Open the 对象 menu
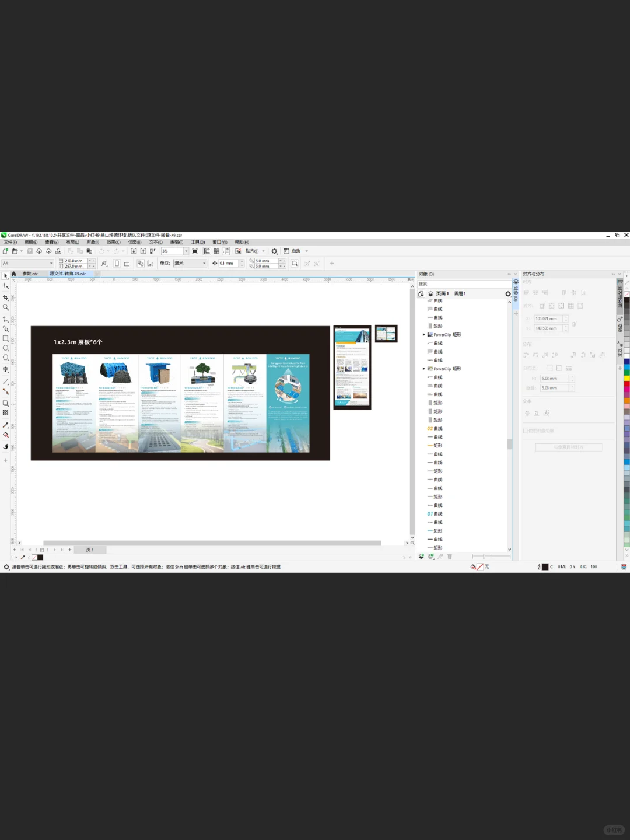The width and height of the screenshot is (630, 840). tap(93, 242)
